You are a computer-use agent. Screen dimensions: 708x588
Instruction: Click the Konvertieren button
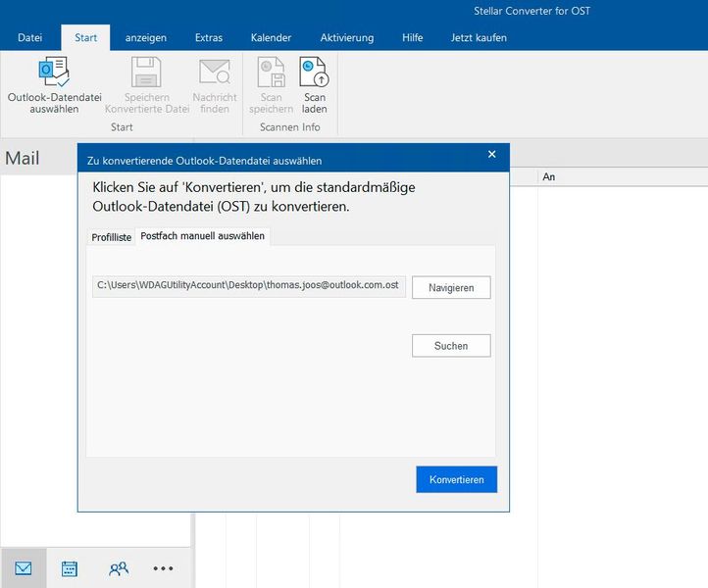click(457, 479)
